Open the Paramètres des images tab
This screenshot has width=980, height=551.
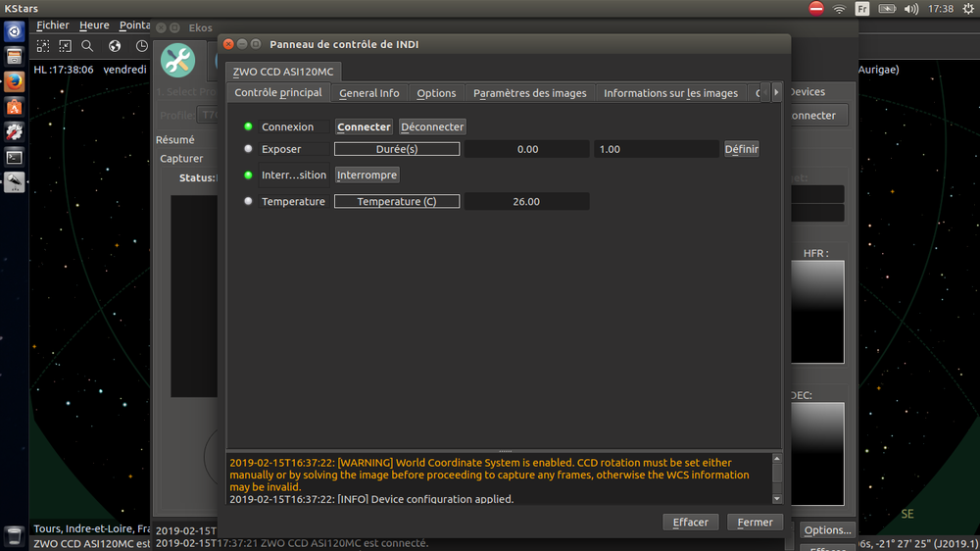tap(530, 93)
